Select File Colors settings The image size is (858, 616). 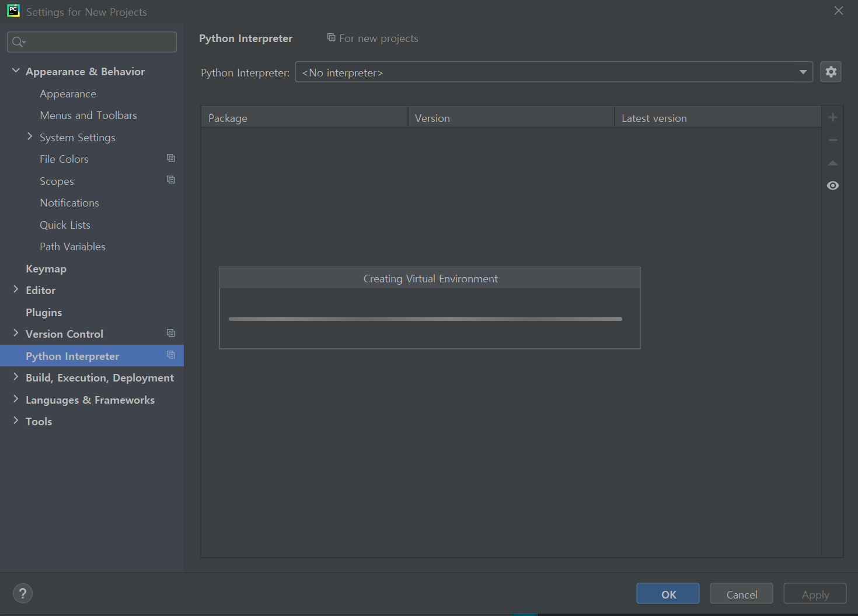(64, 159)
